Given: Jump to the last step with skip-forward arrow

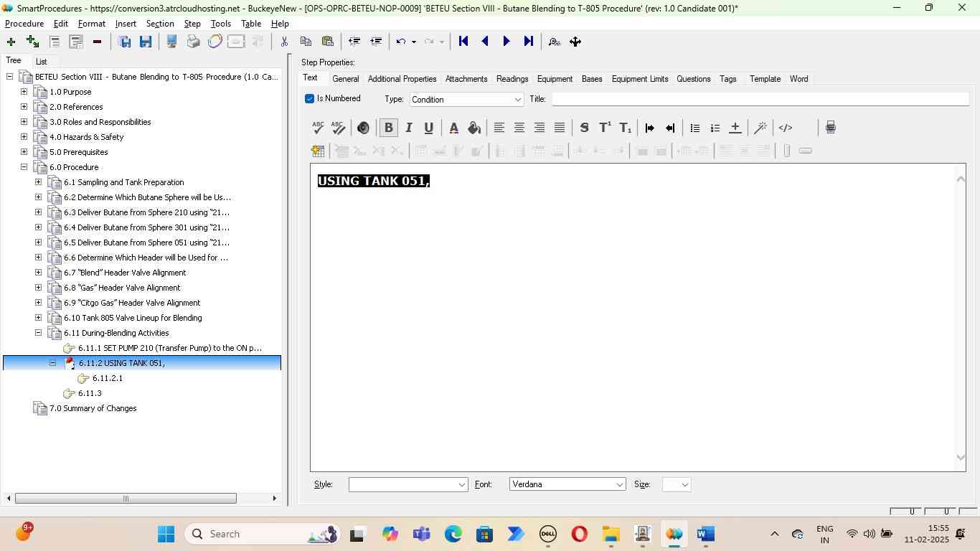Looking at the screenshot, I should coord(528,42).
